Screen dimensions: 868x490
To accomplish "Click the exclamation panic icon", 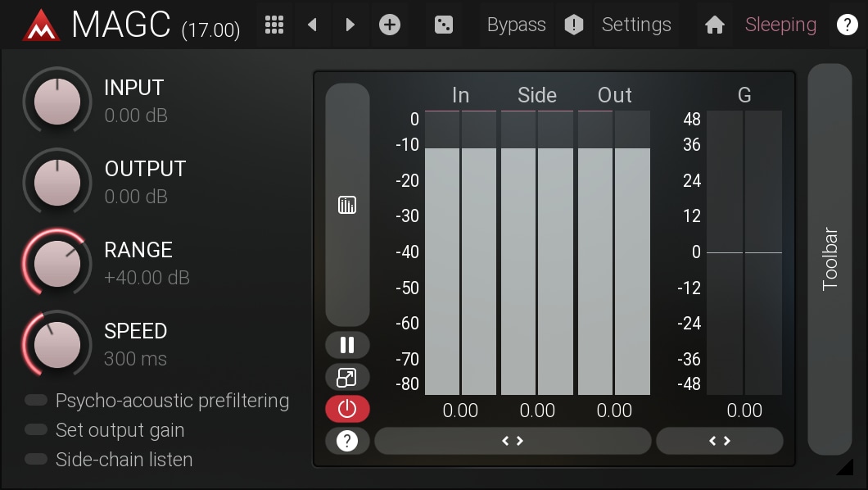I will click(574, 25).
